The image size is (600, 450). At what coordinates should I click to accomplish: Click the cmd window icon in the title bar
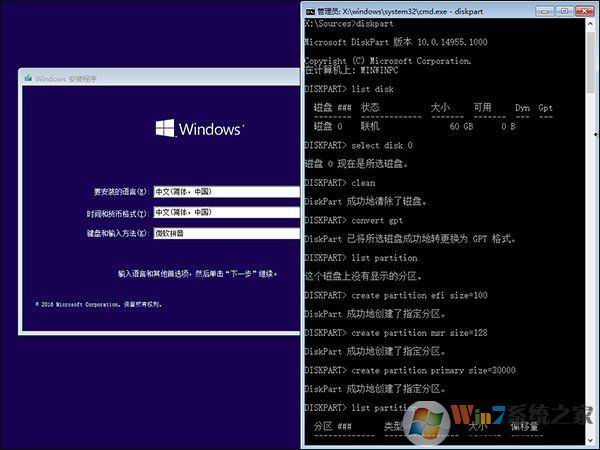(310, 11)
